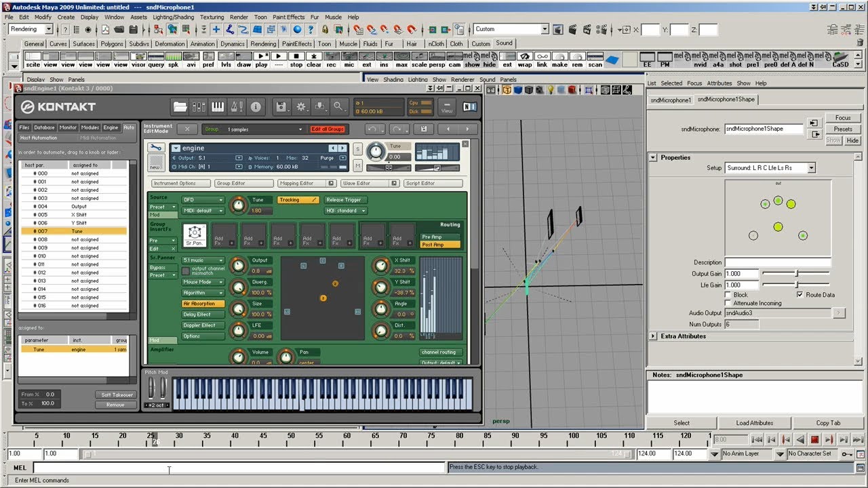Click the 'wrap' sound shelf icon
The height and width of the screenshot is (488, 868).
click(x=525, y=60)
